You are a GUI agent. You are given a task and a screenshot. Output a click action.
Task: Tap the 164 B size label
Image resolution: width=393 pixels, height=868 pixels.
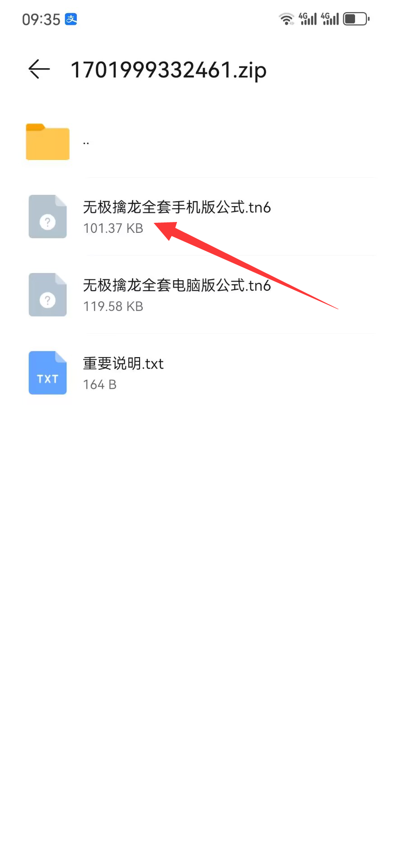(x=100, y=385)
